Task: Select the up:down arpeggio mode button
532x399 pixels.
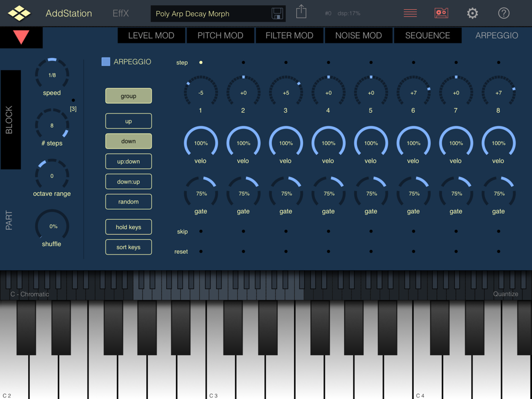Action: [129, 162]
